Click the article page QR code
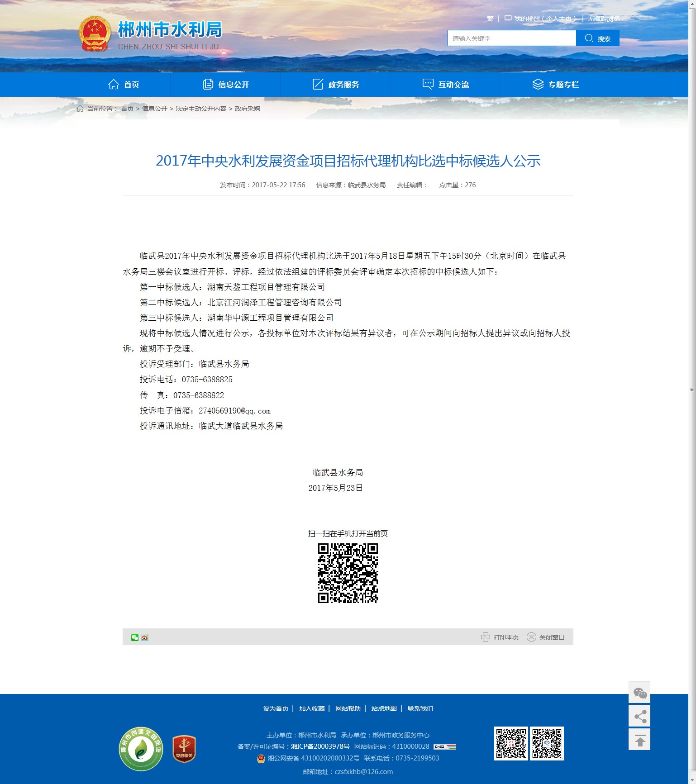This screenshot has width=696, height=784. [348, 573]
